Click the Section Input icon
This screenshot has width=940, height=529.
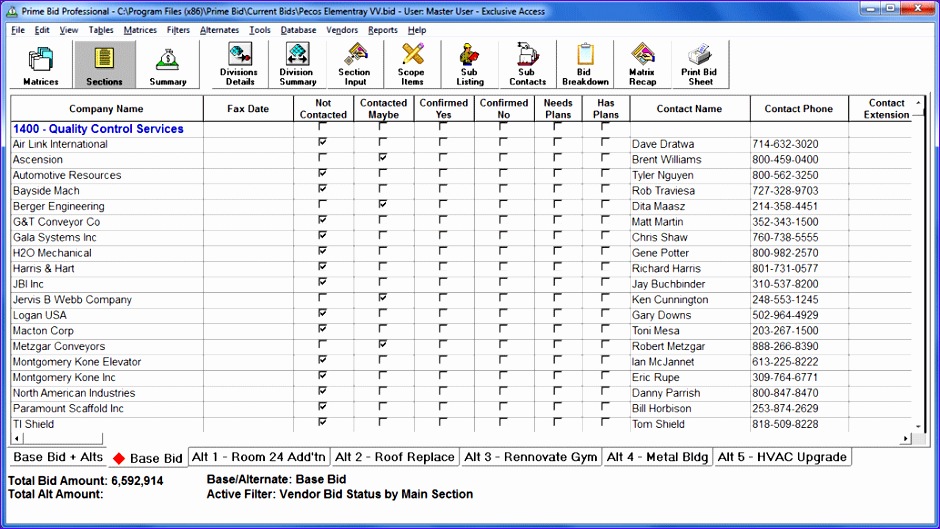point(354,65)
